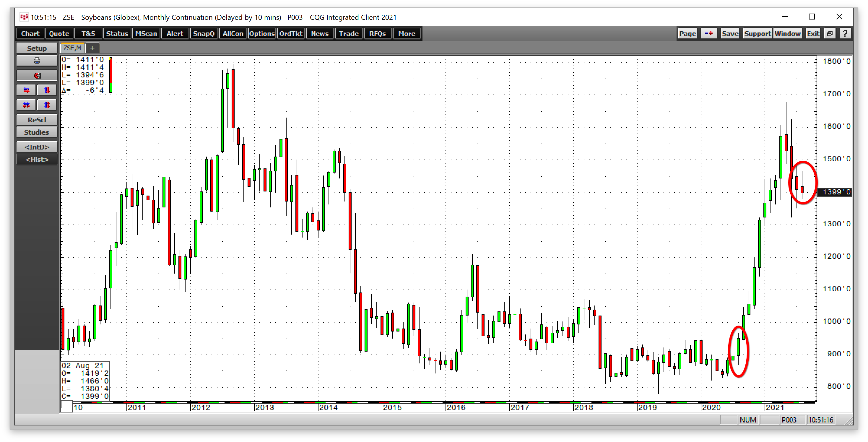Click the red-green price range bar indicator
The width and height of the screenshot is (868, 442).
[110, 75]
